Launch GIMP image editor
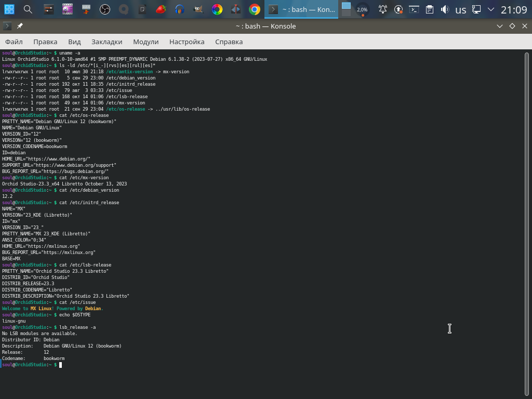The image size is (532, 399). [x=198, y=9]
